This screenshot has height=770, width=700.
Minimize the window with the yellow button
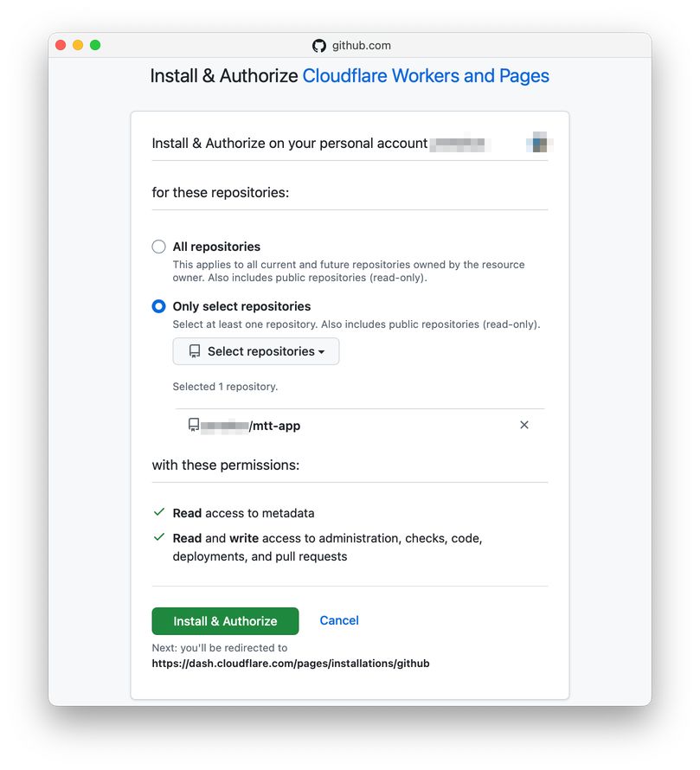click(x=78, y=45)
